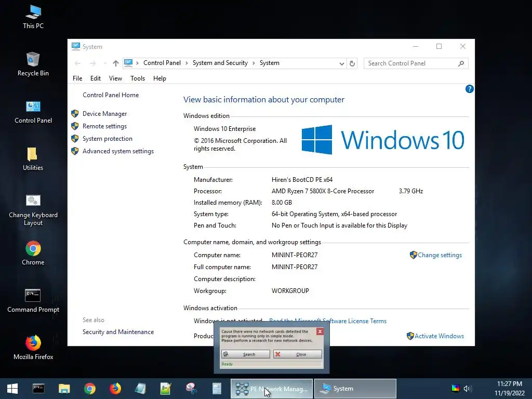Select the Control Panel desktop icon
Screen dimensions: 532x399
click(x=33, y=112)
